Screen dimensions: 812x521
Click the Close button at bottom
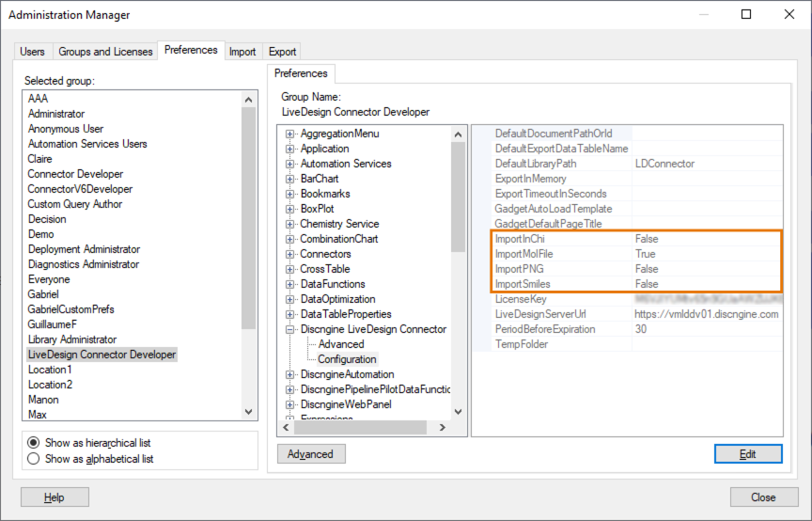pyautogui.click(x=764, y=497)
